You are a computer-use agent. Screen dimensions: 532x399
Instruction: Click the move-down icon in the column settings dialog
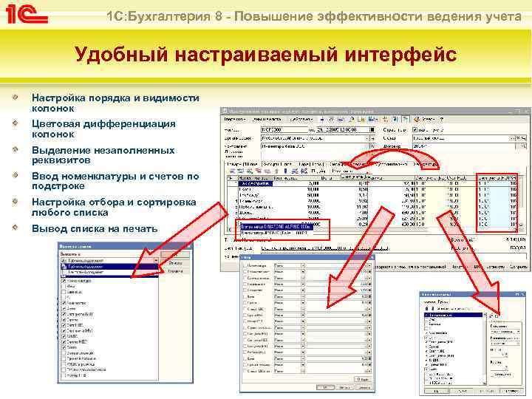tap(432, 309)
